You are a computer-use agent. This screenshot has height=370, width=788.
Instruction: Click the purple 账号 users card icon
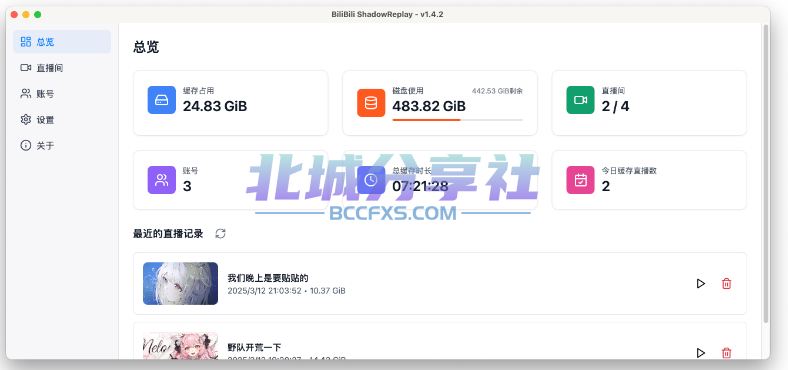click(x=162, y=180)
